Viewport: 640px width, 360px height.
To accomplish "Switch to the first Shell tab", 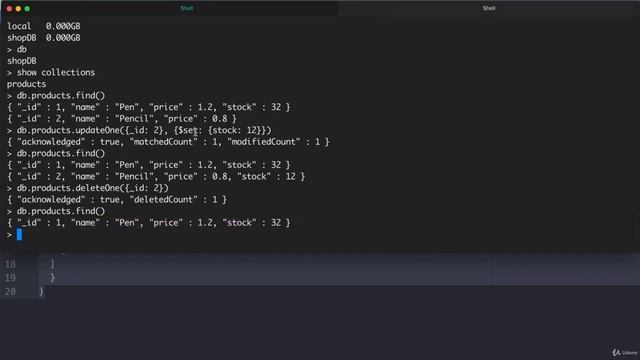I will click(x=187, y=8).
